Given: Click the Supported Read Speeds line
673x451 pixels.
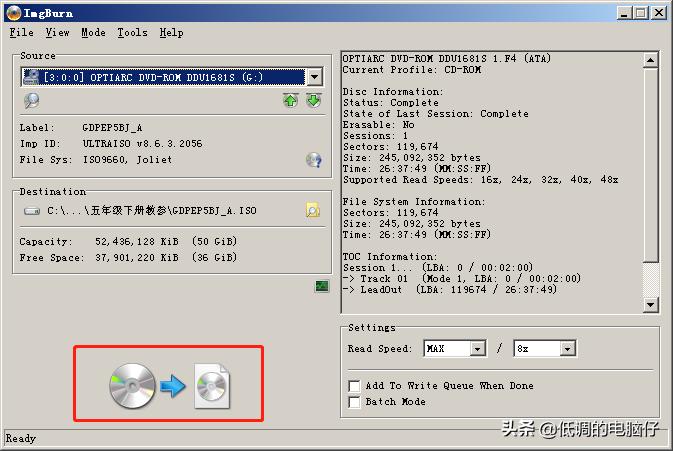Looking at the screenshot, I should click(480, 180).
